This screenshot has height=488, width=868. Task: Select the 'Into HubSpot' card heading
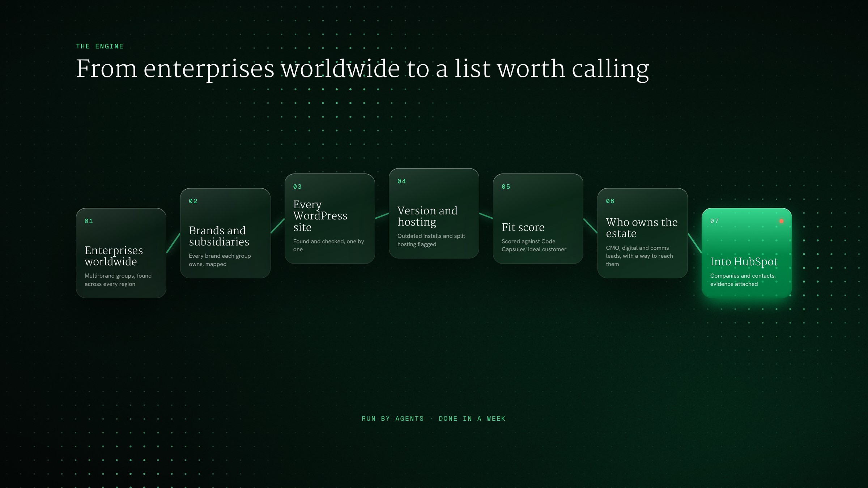point(744,262)
